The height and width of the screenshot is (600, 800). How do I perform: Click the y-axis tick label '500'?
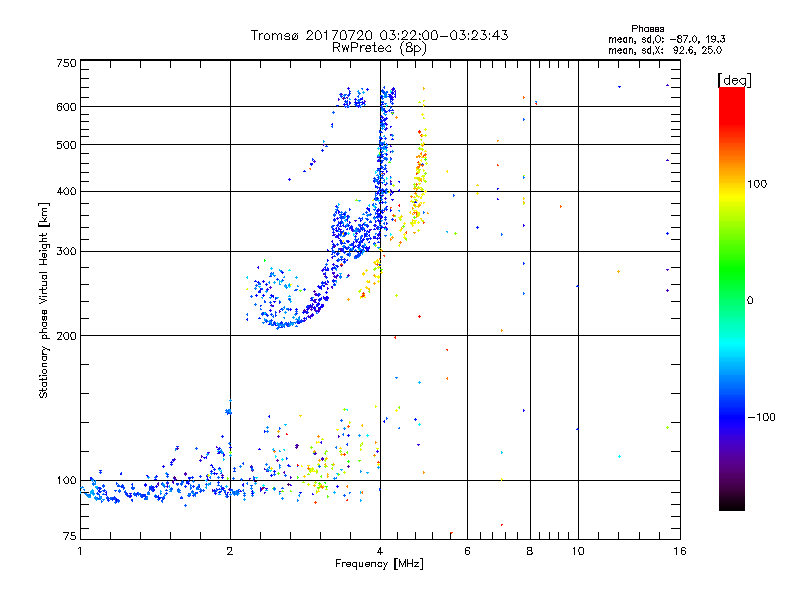tap(66, 145)
